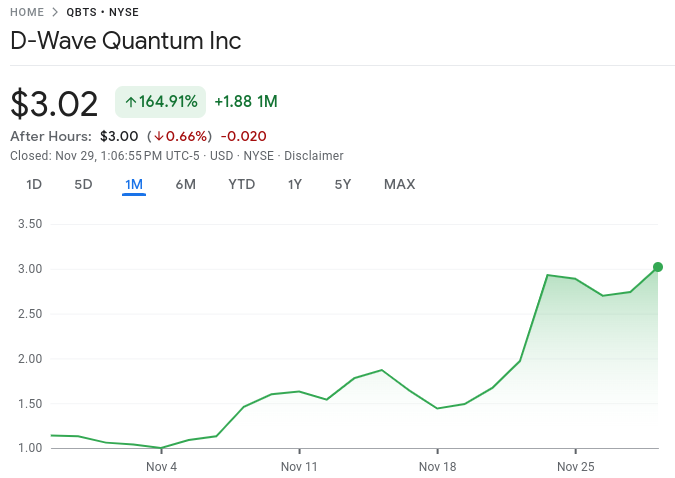This screenshot has width=675, height=478.
Task: Select the 5D time range tab
Action: (x=83, y=184)
